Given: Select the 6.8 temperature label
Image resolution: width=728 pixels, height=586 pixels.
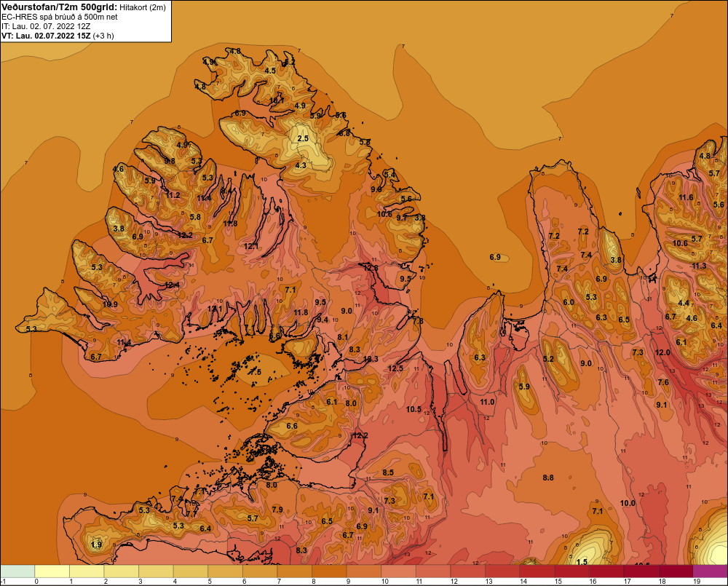Looking at the screenshot, I should 344,133.
